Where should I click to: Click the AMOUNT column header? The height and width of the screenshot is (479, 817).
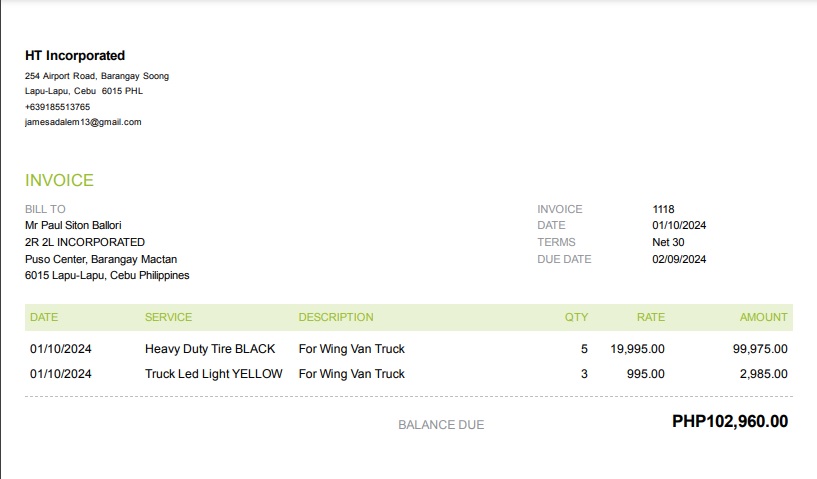click(763, 317)
